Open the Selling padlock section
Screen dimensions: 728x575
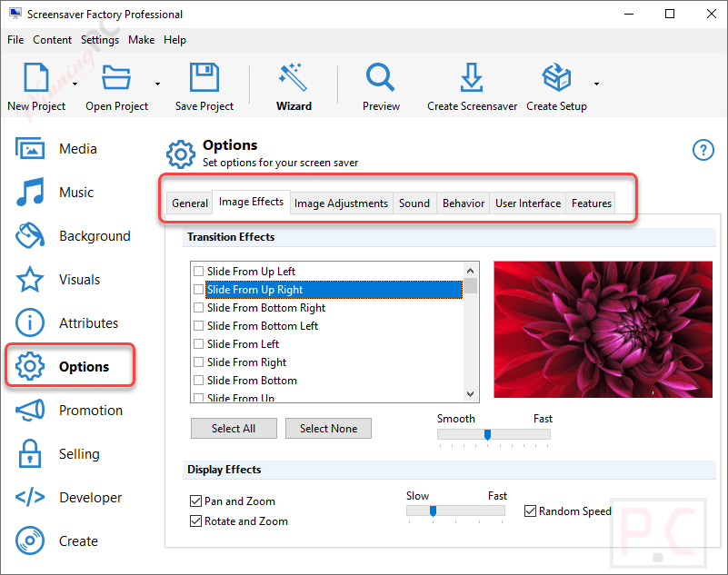pyautogui.click(x=57, y=453)
